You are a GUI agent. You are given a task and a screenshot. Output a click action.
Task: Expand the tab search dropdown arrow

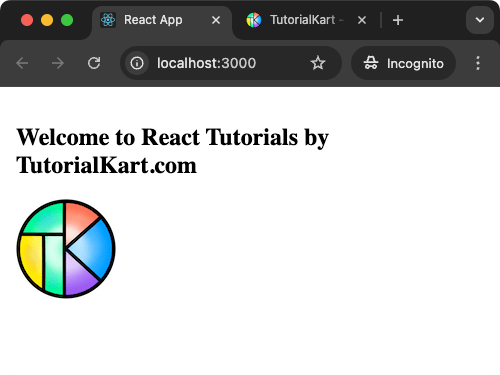480,20
